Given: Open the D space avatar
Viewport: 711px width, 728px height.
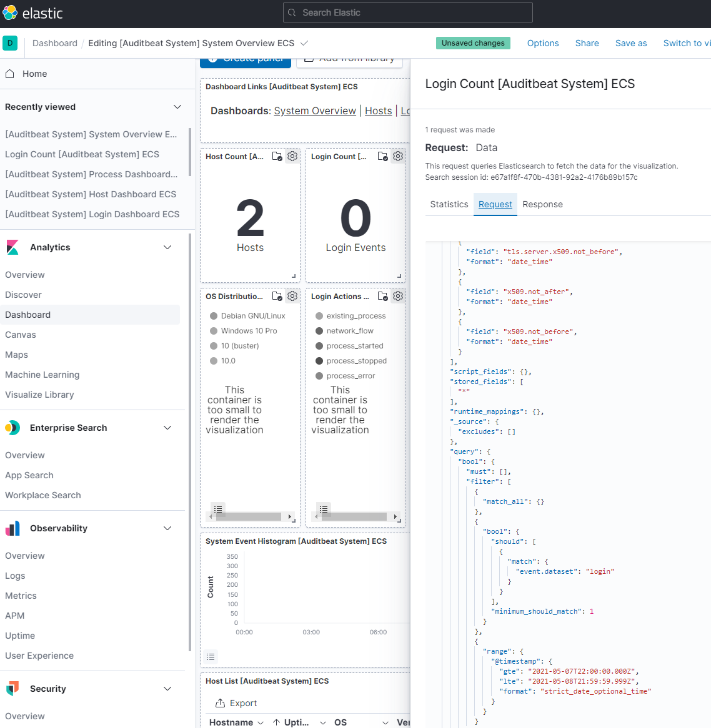Looking at the screenshot, I should pos(10,43).
